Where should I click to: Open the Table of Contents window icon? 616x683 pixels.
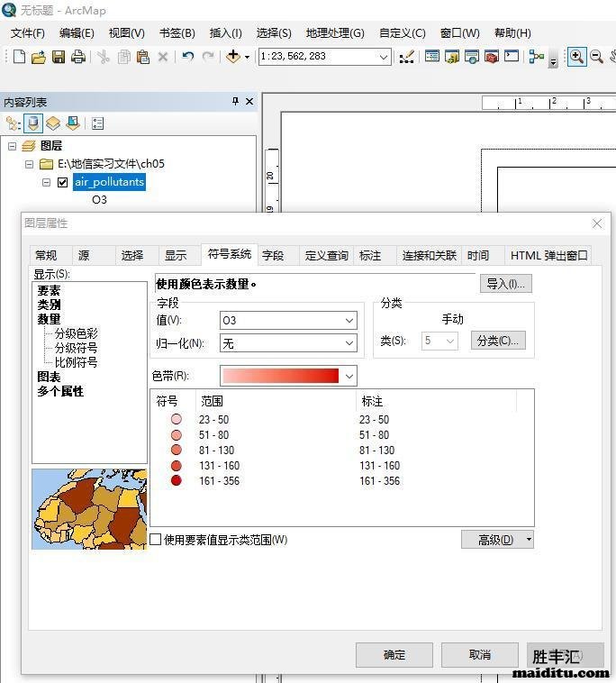coord(432,57)
